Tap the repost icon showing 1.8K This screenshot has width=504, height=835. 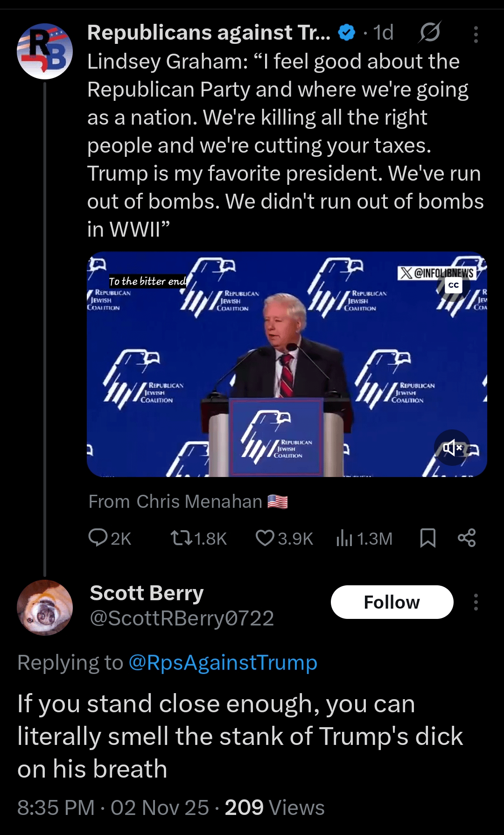coord(182,538)
